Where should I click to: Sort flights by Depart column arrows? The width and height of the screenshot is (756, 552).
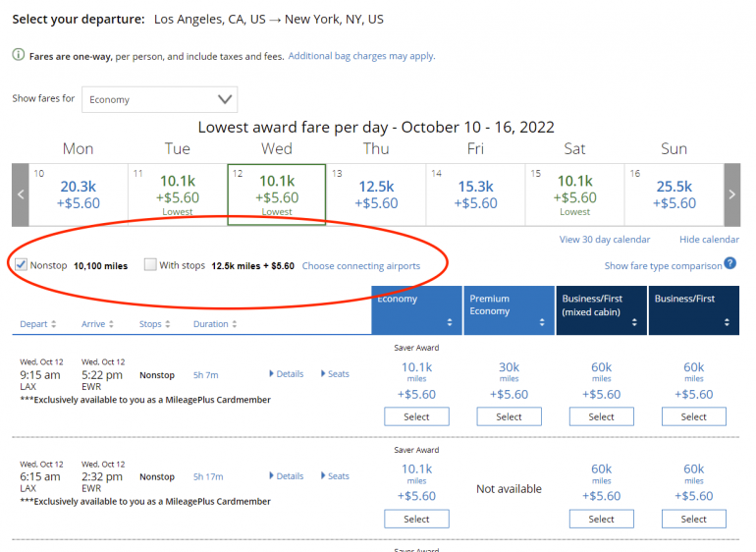pyautogui.click(x=53, y=324)
